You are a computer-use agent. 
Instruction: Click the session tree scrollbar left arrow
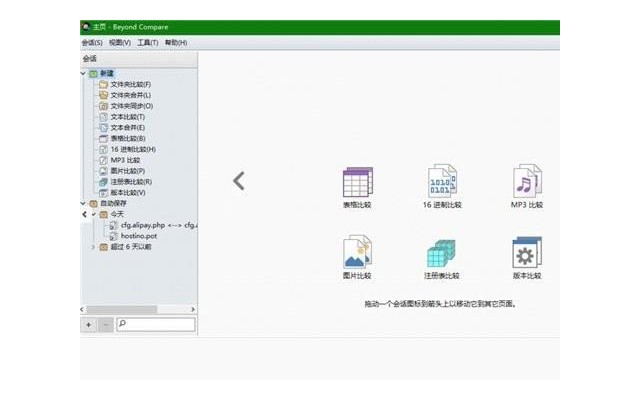[82, 309]
